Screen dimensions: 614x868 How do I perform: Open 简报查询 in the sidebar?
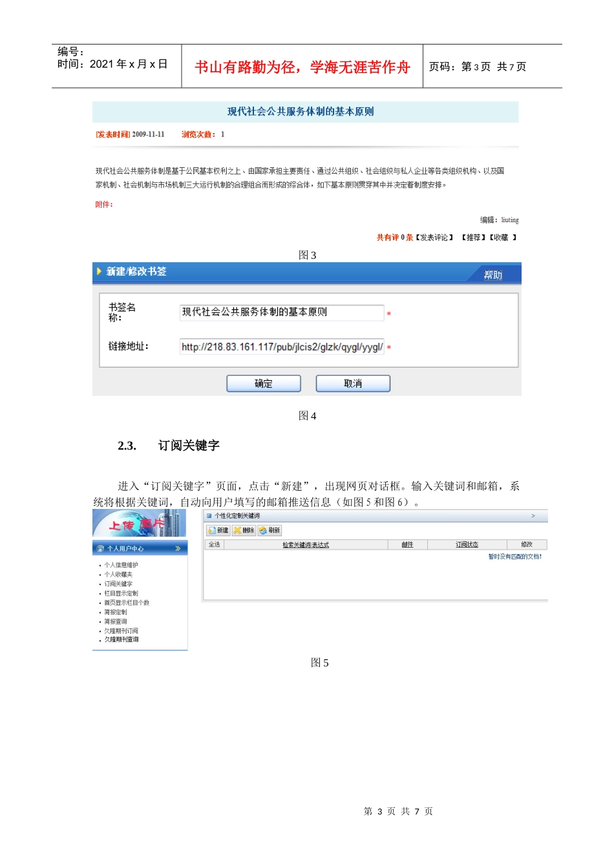[x=116, y=621]
